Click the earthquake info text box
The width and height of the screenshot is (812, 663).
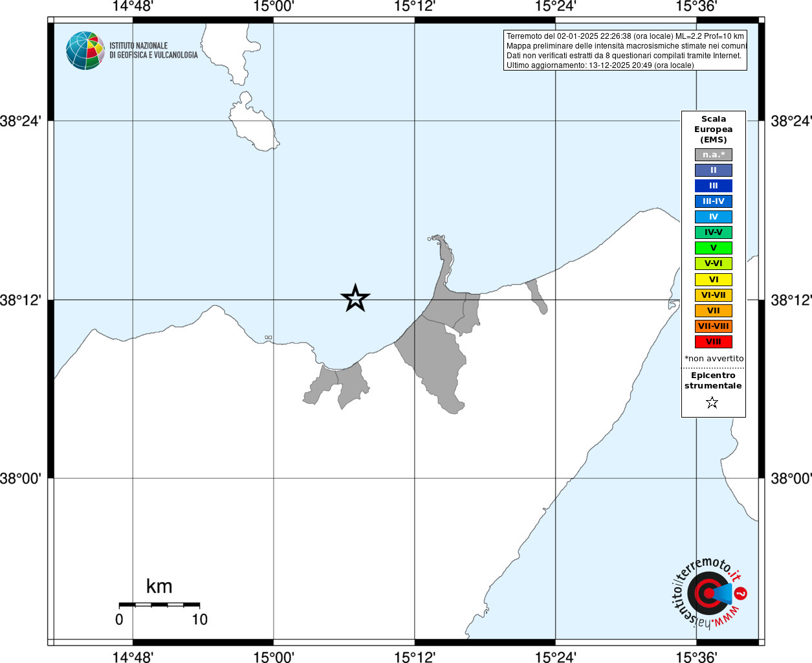tap(625, 51)
